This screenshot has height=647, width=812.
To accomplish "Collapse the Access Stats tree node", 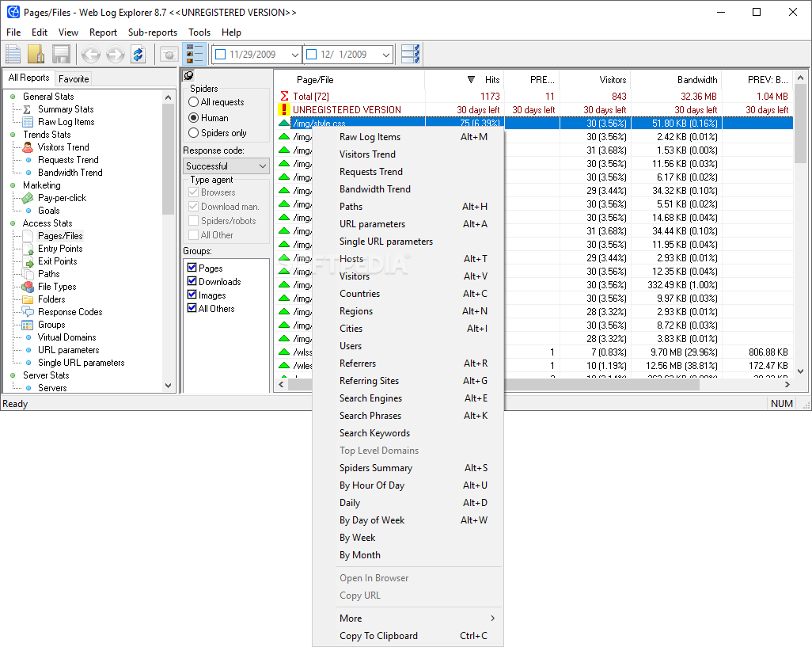I will pos(13,223).
